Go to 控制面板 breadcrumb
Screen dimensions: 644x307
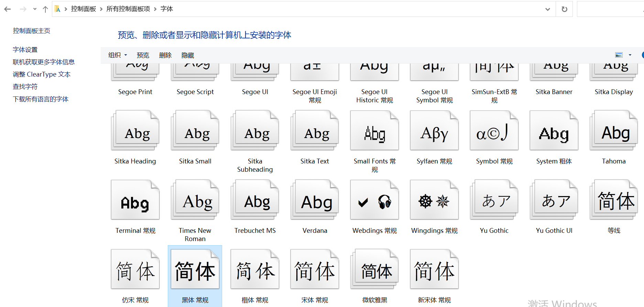point(84,9)
